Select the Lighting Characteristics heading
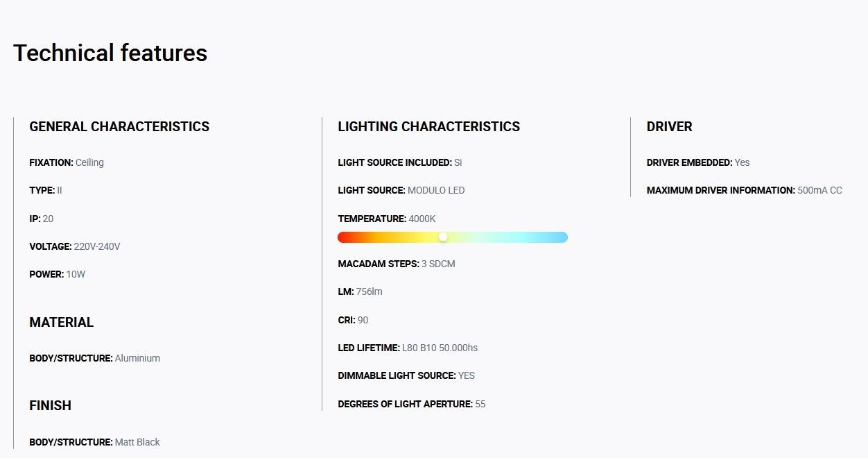 point(429,127)
